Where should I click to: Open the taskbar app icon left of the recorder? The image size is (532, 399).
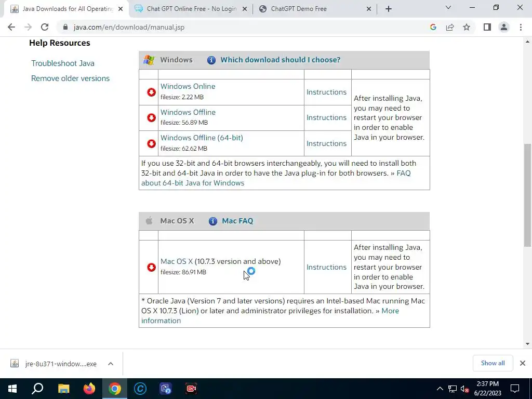166,389
